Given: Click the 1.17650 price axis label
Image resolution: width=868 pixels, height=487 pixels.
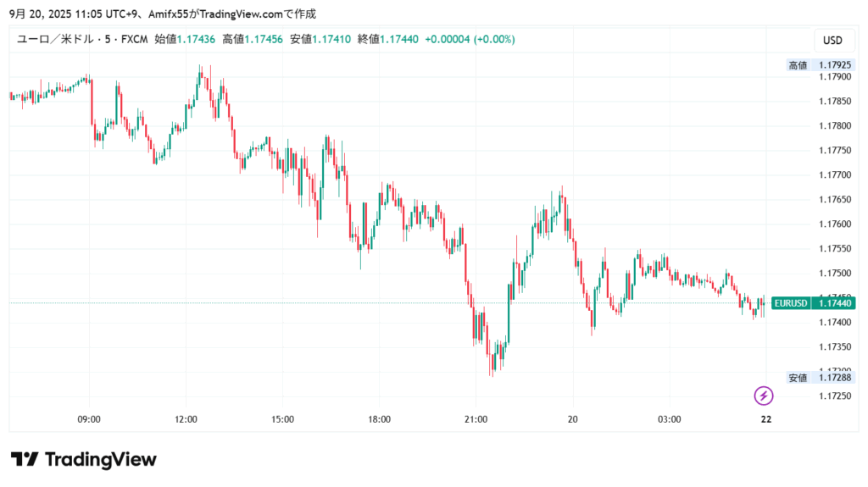Looking at the screenshot, I should coord(835,200).
